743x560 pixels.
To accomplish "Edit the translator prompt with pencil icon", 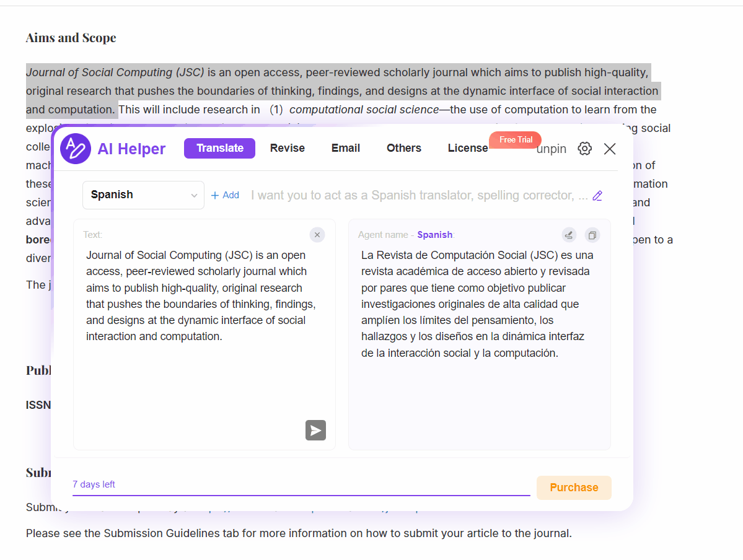I will (597, 196).
